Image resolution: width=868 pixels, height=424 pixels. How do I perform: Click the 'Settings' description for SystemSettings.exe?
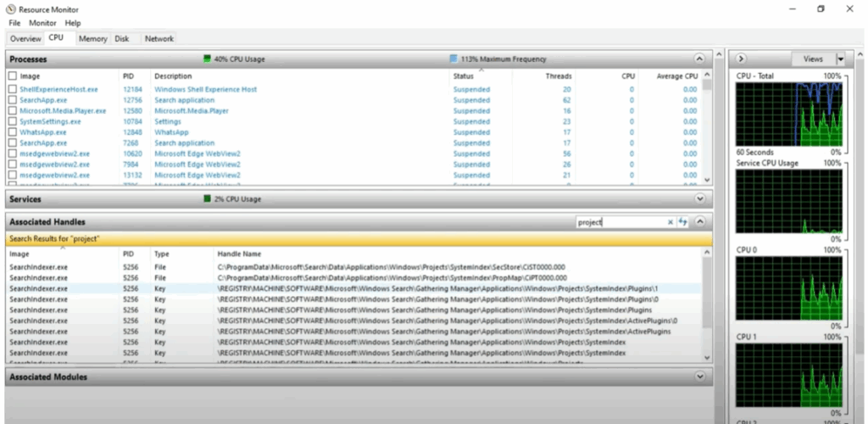(x=167, y=121)
